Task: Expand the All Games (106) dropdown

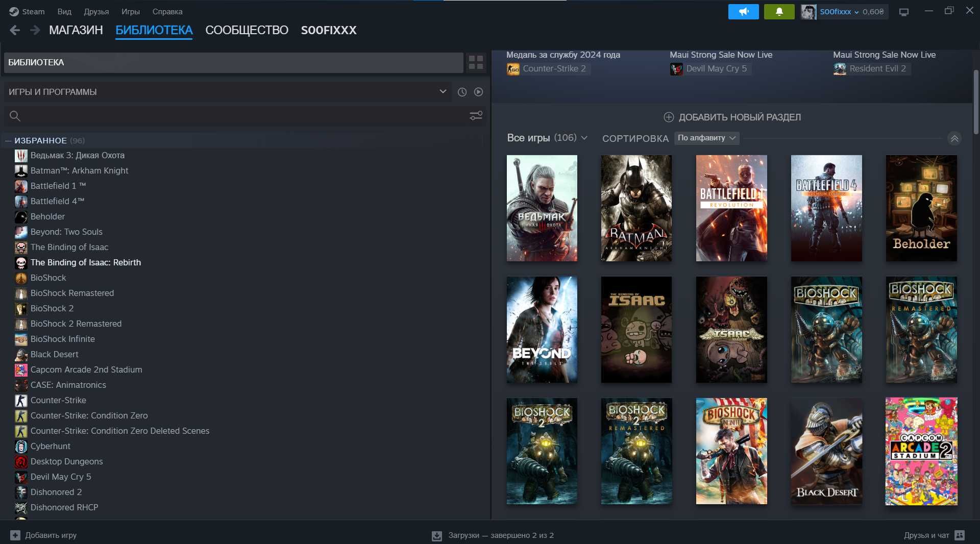Action: coord(547,138)
